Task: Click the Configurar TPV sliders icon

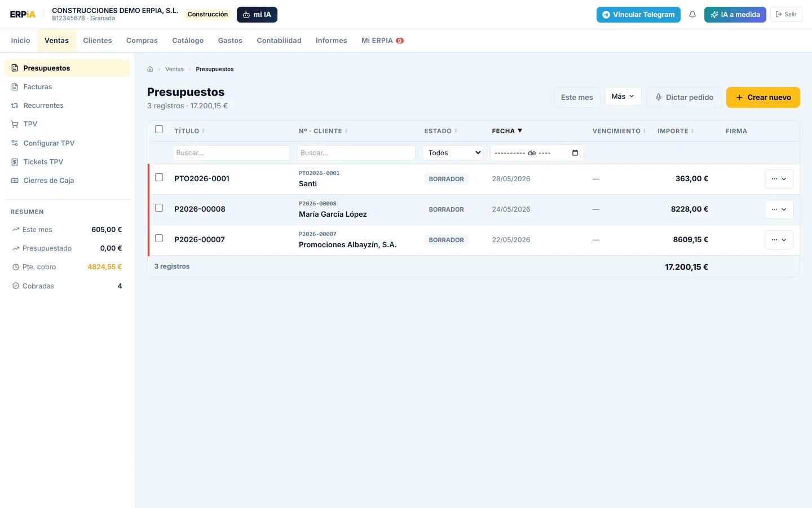Action: pyautogui.click(x=15, y=143)
